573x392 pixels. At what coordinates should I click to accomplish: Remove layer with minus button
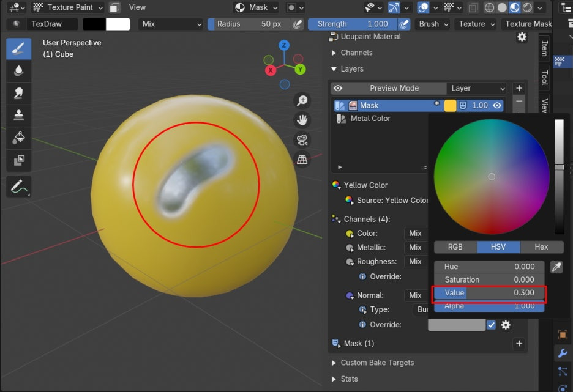pyautogui.click(x=519, y=102)
